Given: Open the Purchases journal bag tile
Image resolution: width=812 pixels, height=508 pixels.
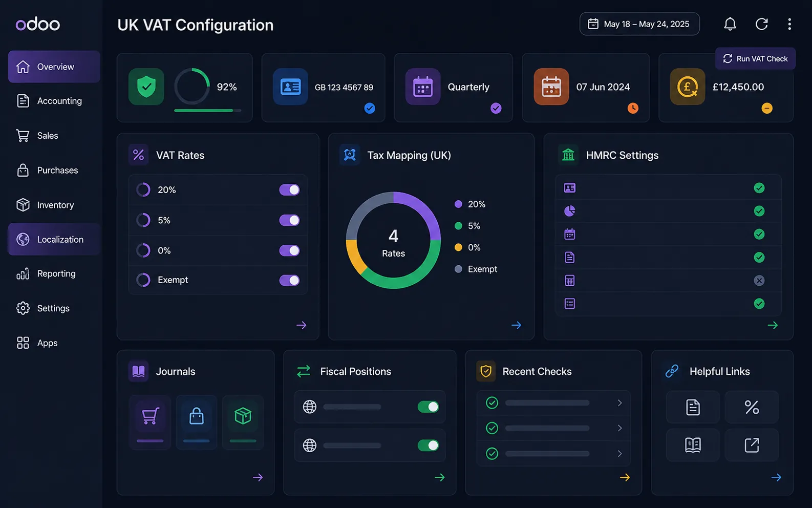Looking at the screenshot, I should click(197, 422).
